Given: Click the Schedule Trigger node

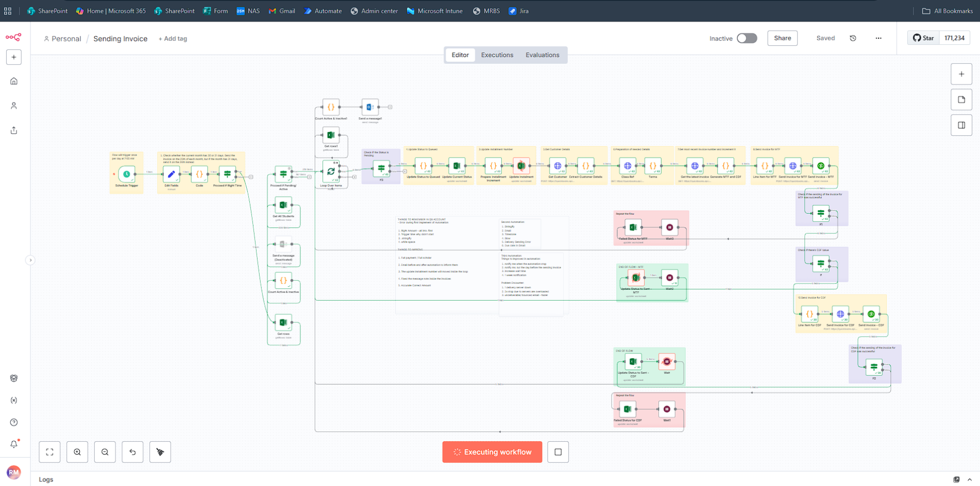Looking at the screenshot, I should (127, 175).
